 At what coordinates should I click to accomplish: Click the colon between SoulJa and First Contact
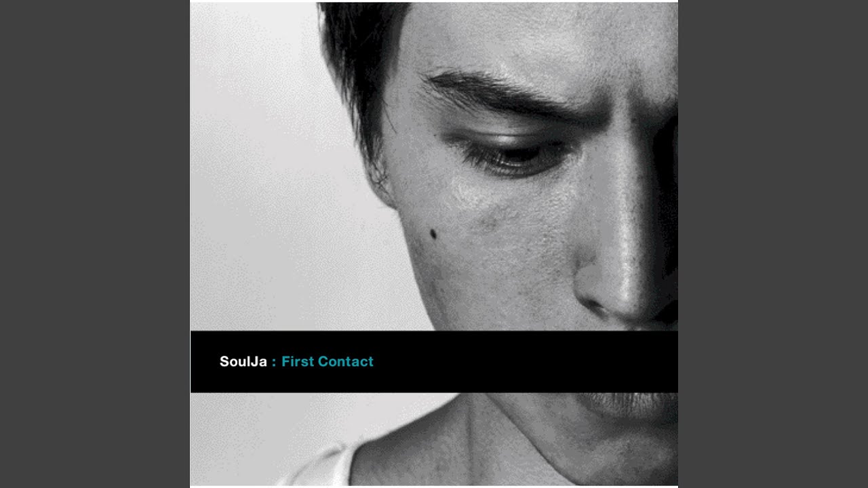pyautogui.click(x=274, y=363)
